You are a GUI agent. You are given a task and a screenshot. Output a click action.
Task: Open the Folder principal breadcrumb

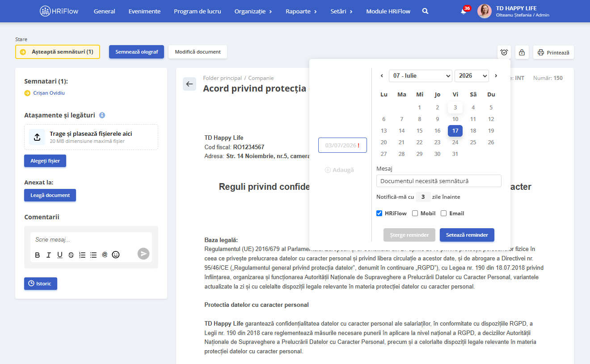click(222, 78)
